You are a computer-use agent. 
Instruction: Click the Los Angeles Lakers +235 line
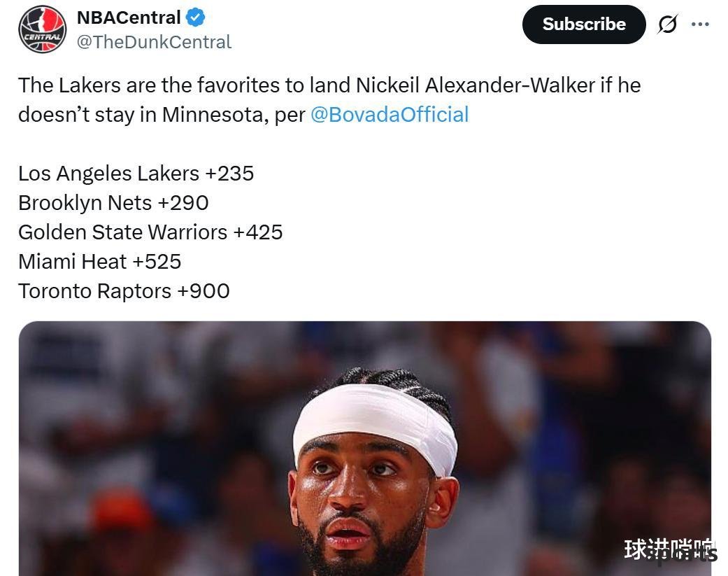[136, 174]
